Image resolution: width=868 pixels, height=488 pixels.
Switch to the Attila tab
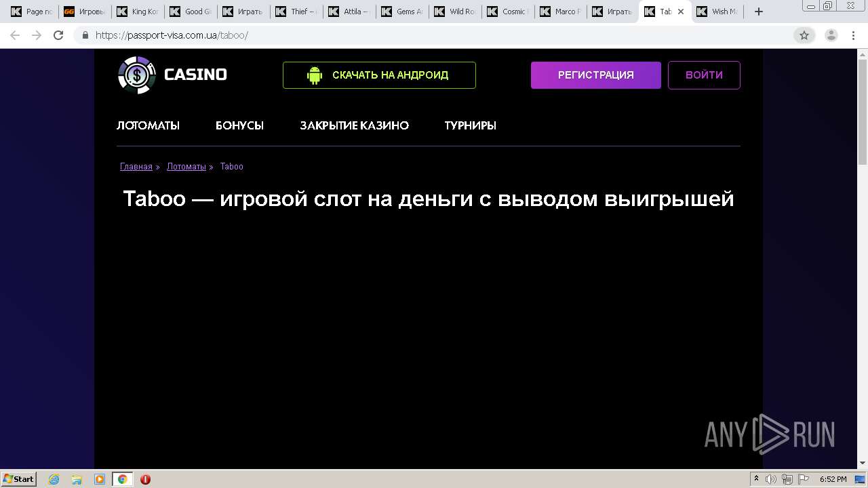pos(349,12)
